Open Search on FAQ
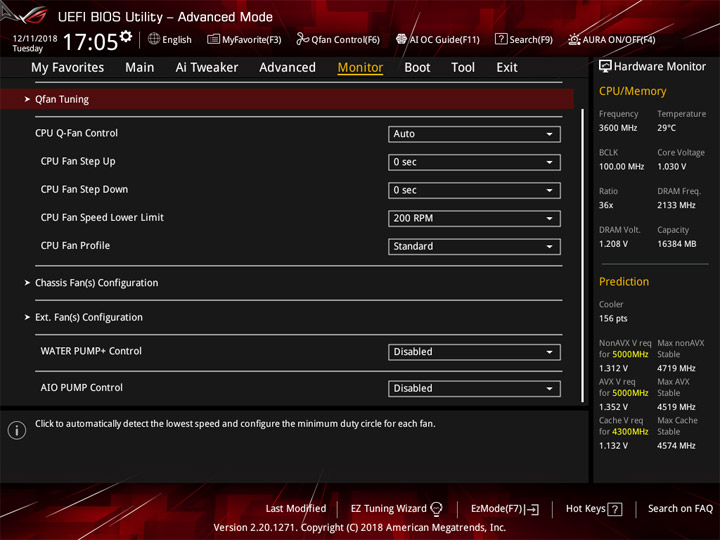Viewport: 720px width, 540px height. (x=680, y=508)
